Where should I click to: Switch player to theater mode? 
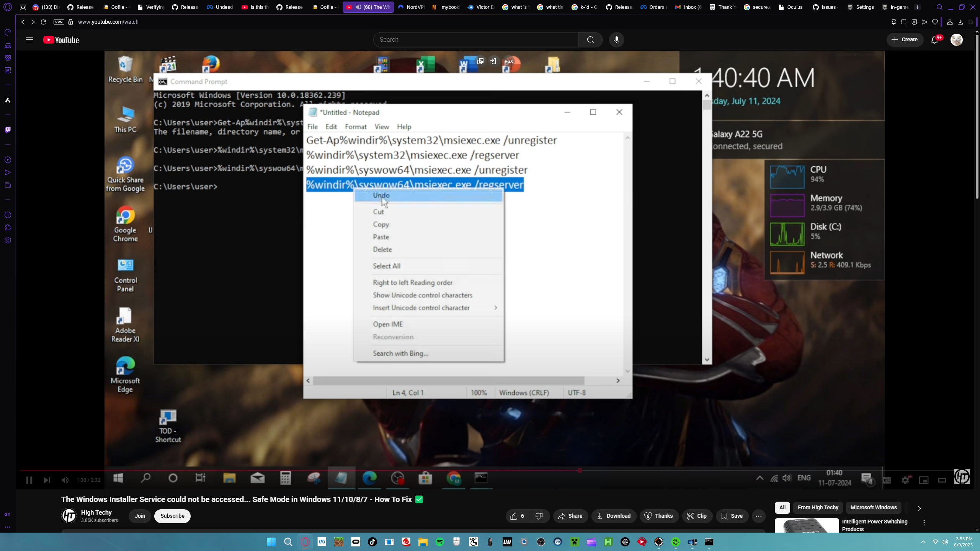(942, 480)
